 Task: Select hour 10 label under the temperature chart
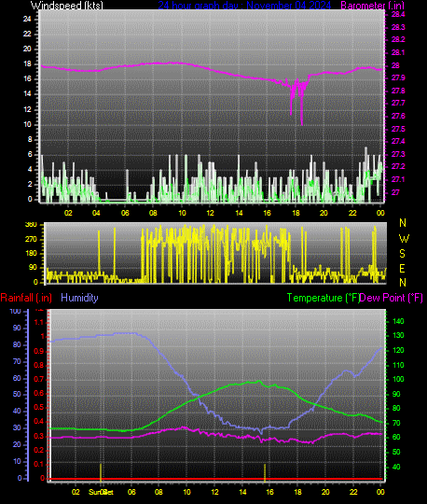[x=186, y=492]
